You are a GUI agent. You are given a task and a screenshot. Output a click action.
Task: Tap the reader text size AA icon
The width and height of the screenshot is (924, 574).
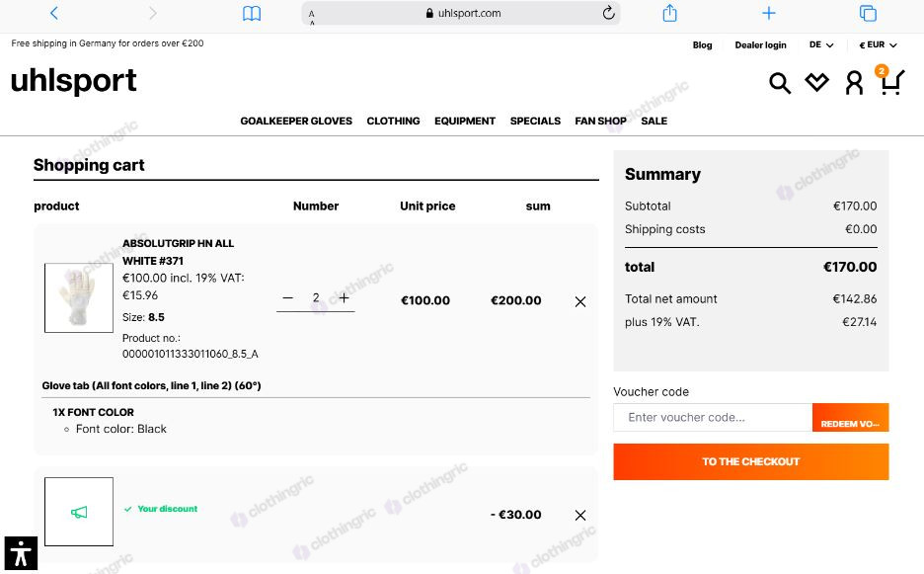[312, 17]
